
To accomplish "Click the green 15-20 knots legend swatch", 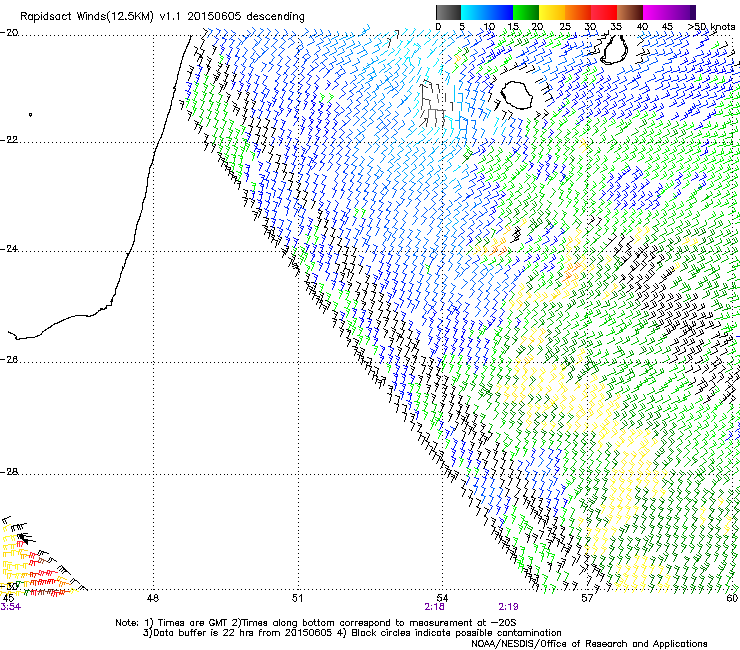I will click(526, 12).
